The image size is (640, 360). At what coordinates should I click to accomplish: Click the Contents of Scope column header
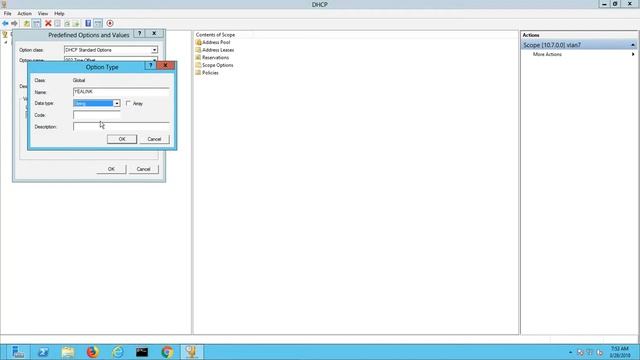215,35
